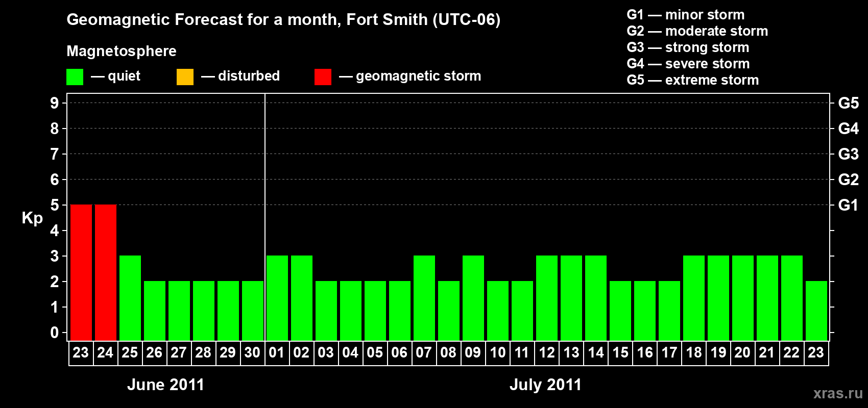Click the date label 30 in June

[252, 352]
